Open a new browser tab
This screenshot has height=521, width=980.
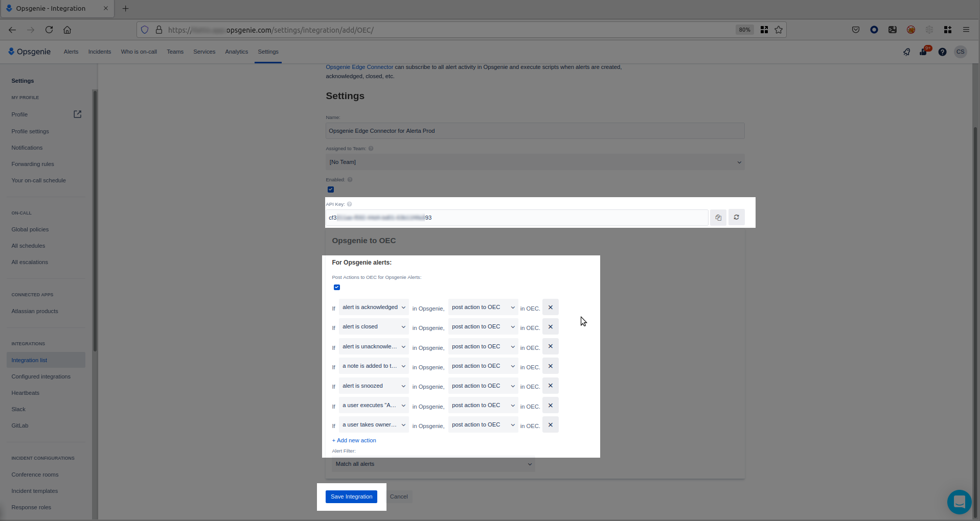(x=125, y=8)
